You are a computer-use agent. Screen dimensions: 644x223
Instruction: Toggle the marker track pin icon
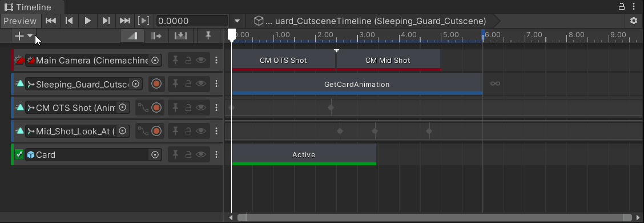click(x=208, y=36)
